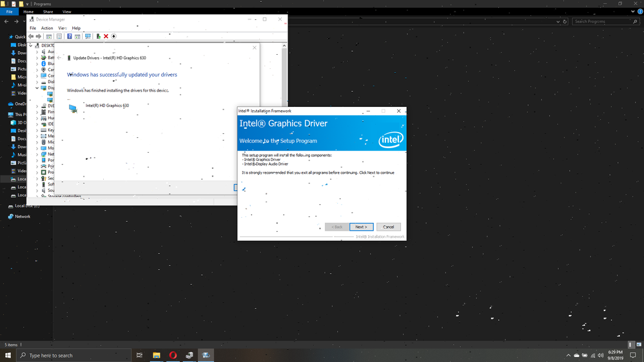
Task: Click Intel HD Graphics 630 device icon
Action: [73, 108]
